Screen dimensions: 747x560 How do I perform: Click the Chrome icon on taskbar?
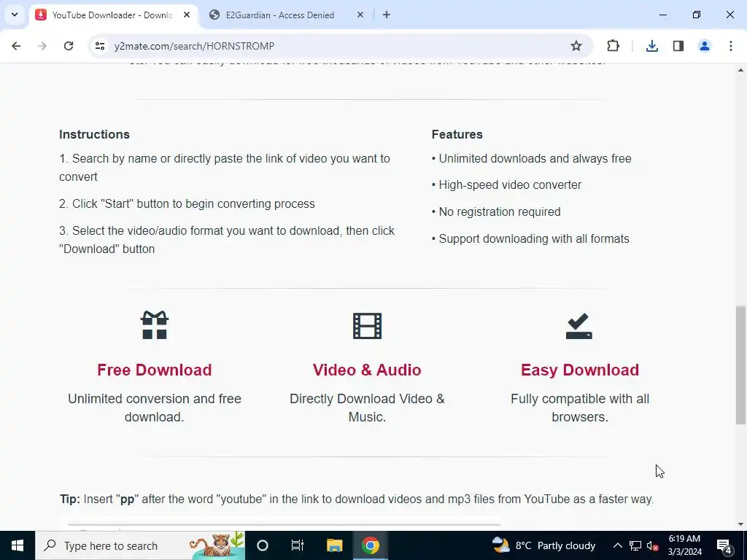(x=370, y=545)
